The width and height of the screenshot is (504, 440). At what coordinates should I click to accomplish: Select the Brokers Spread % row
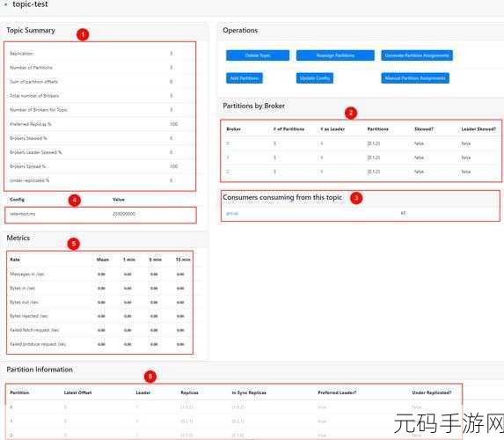[x=99, y=166]
